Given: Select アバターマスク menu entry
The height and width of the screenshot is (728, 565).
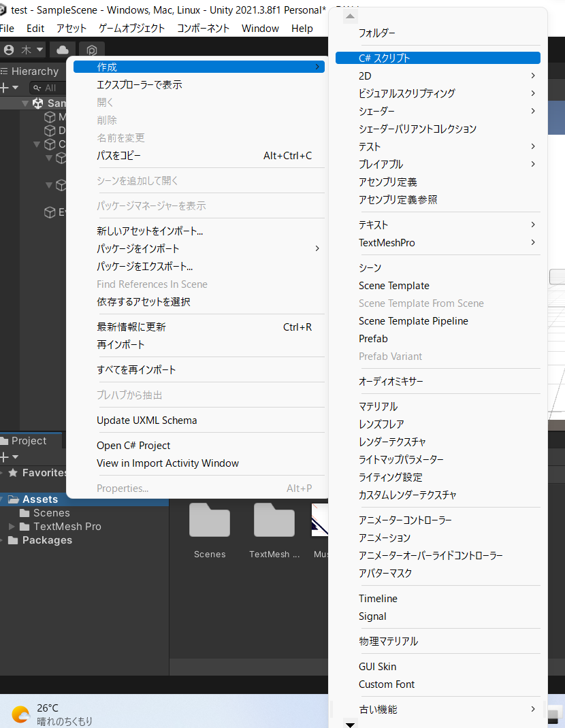Looking at the screenshot, I should (438, 573).
